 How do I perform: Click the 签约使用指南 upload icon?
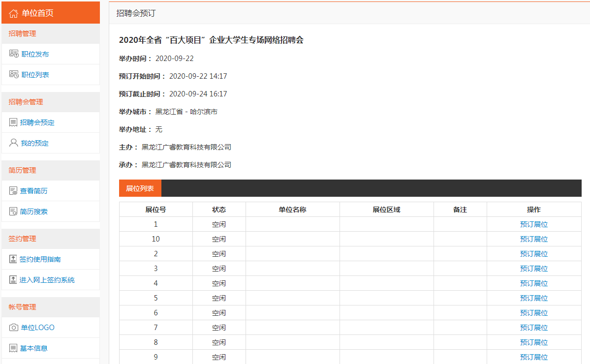(x=13, y=259)
